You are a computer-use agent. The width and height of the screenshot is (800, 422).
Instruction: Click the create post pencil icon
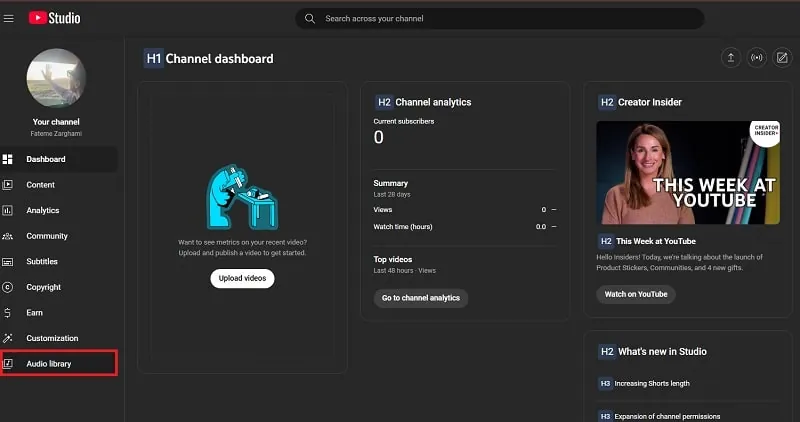tap(782, 58)
